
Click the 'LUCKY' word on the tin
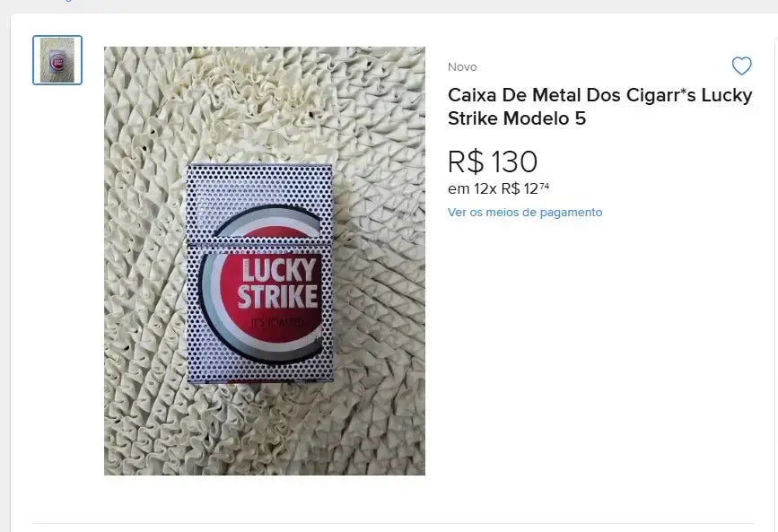pos(278,271)
